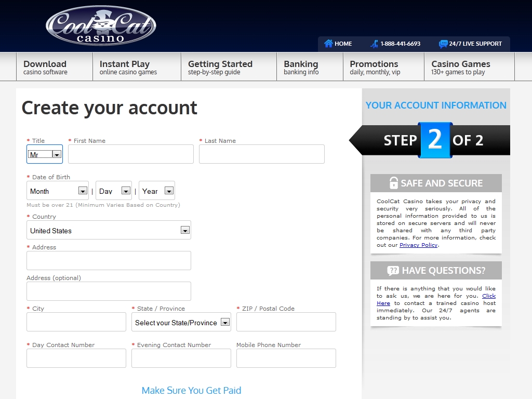The height and width of the screenshot is (399, 532).
Task: Expand the Month dropdown for birth date
Action: click(x=58, y=191)
